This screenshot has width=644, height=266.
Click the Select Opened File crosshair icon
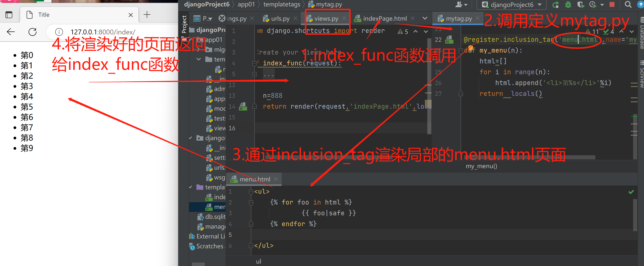point(222,18)
